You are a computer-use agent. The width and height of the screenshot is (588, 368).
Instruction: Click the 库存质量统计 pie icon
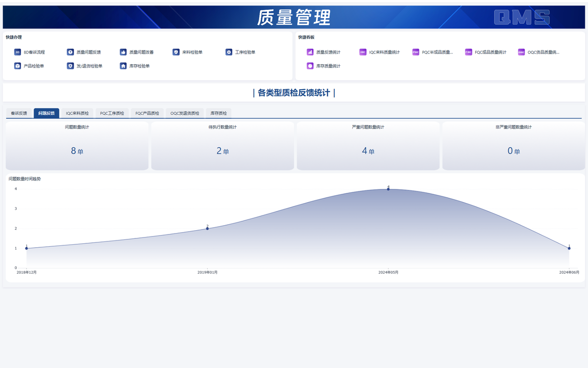click(x=310, y=66)
